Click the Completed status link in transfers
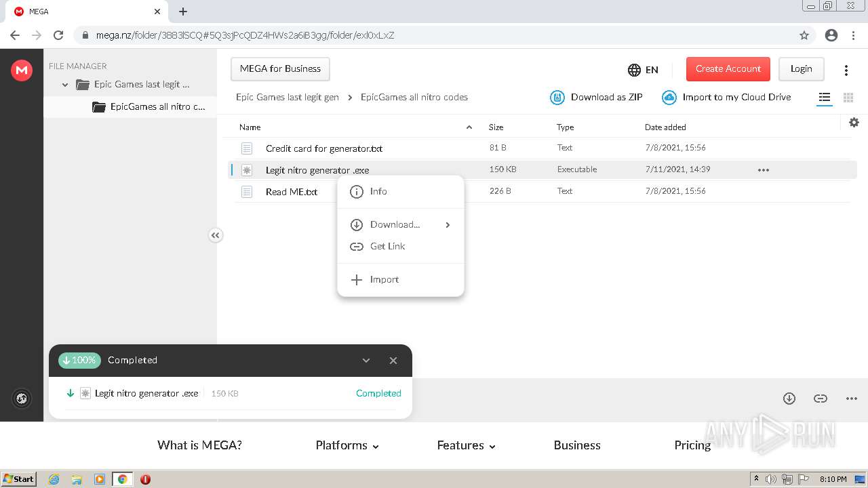The width and height of the screenshot is (868, 488). tap(378, 393)
